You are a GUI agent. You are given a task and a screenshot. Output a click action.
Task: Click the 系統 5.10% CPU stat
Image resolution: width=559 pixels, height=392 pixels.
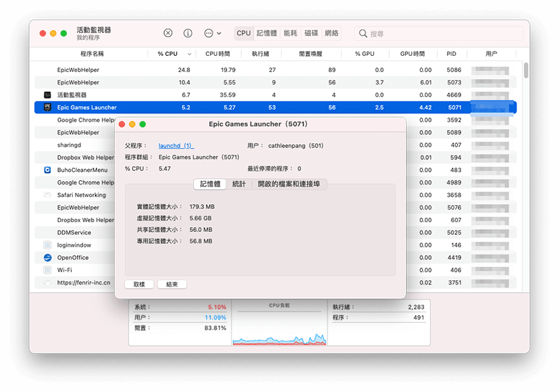coord(180,307)
